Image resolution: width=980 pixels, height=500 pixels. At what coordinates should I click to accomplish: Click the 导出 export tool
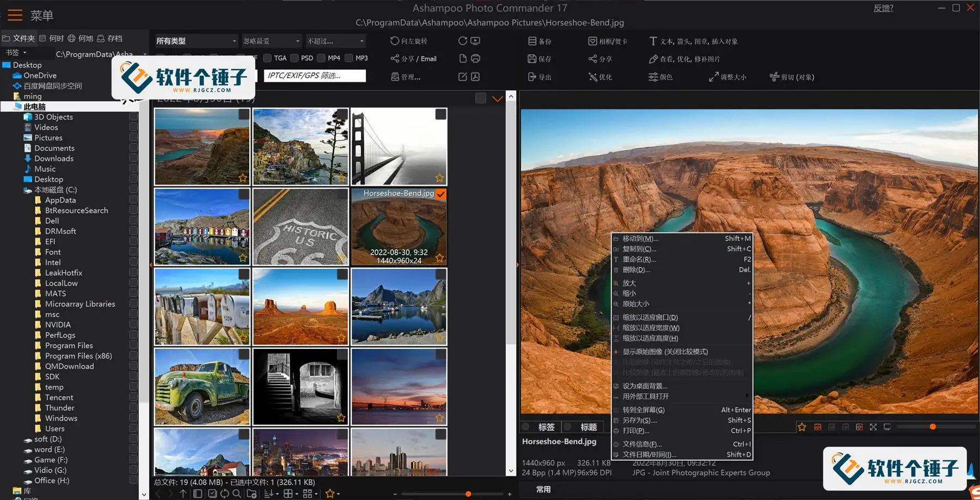coord(540,77)
